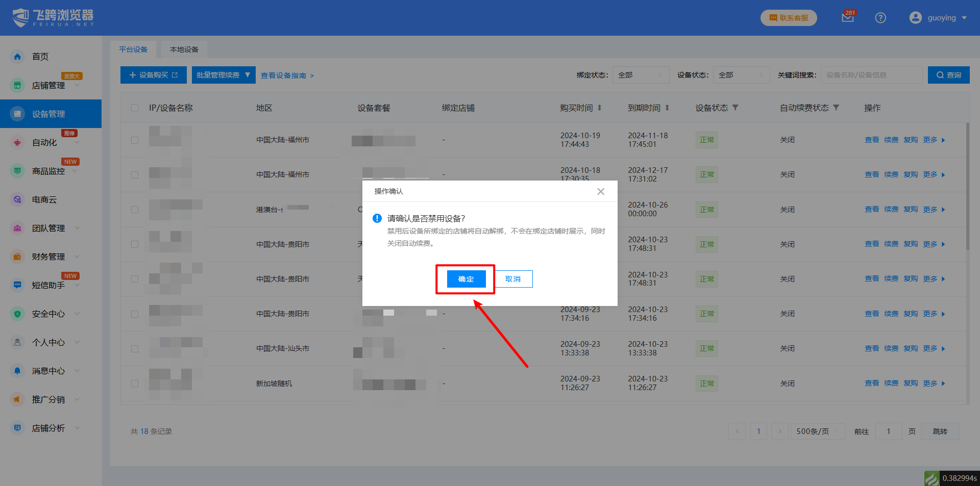Screen dimensions: 980x486
Task: Check the first row's device checkbox
Action: coord(135,140)
